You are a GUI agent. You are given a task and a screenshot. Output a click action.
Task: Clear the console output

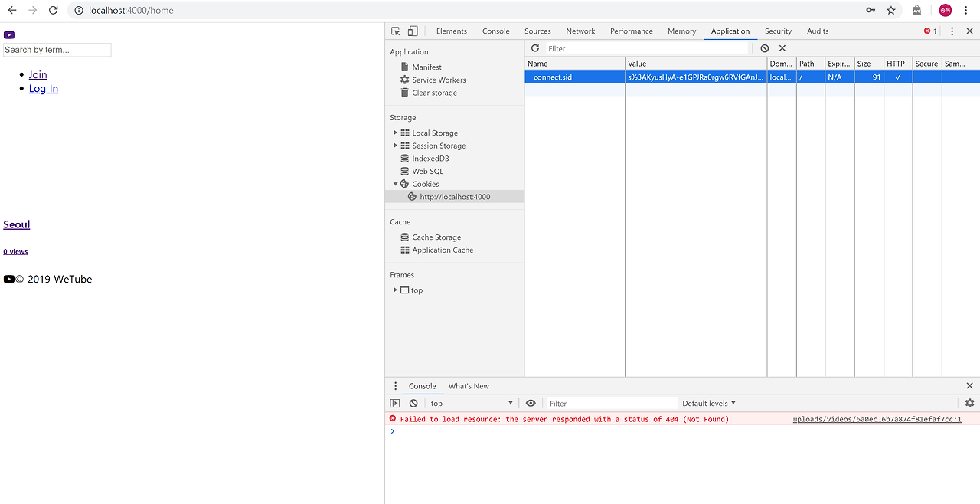413,404
